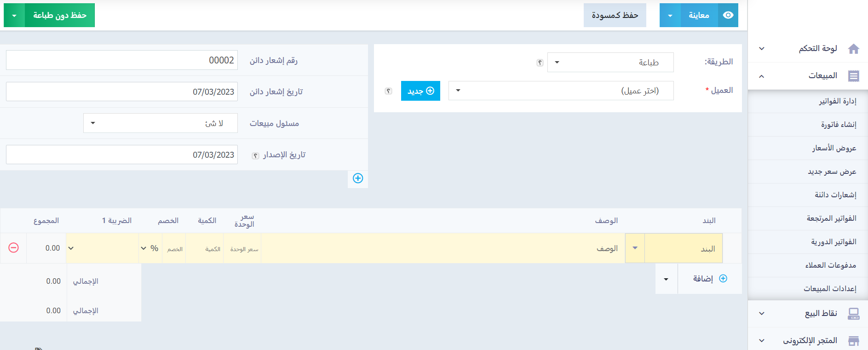Click the نقاط البيع register icon
The image size is (868, 350).
(x=854, y=314)
